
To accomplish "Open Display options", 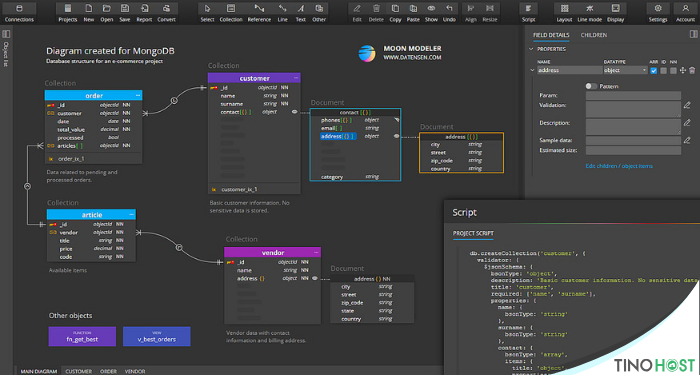I will (616, 8).
